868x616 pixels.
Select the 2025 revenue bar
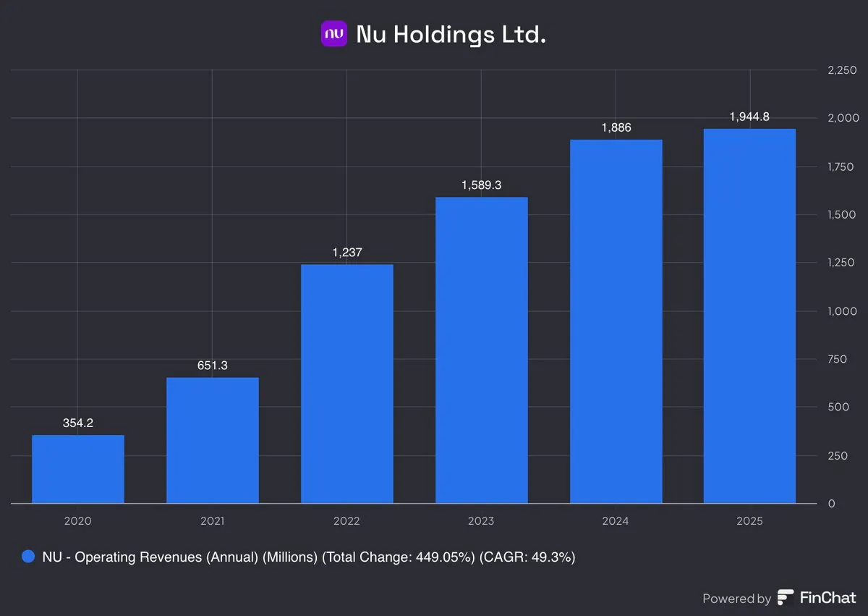(750, 316)
